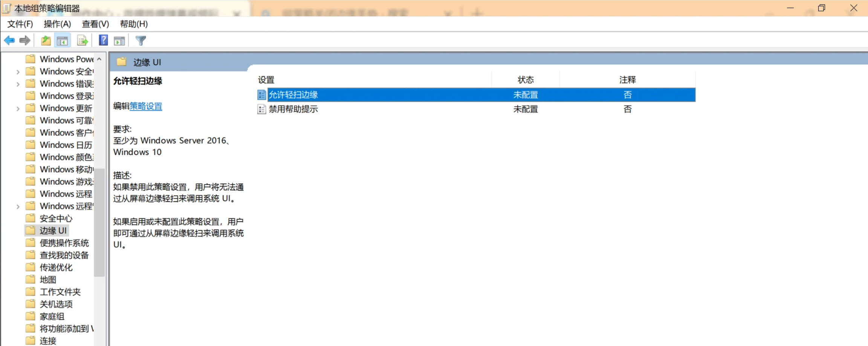Click the folder icon of 家庭组
The width and height of the screenshot is (868, 346).
pyautogui.click(x=31, y=316)
